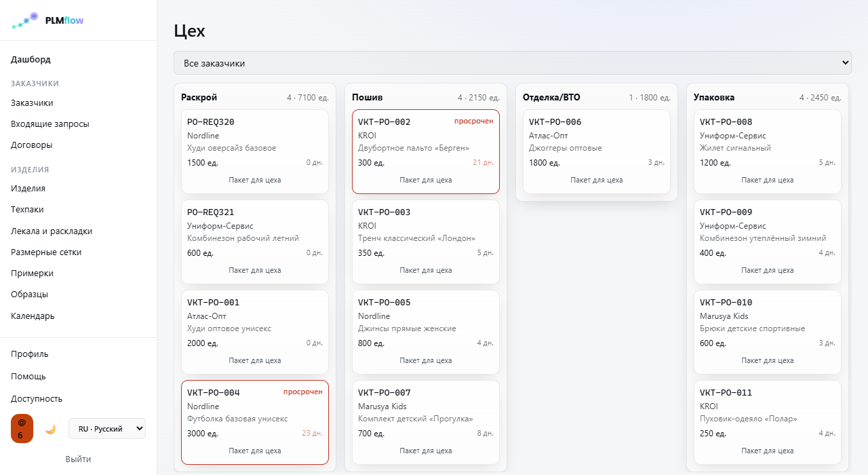Open "Пакет для цеха" for VKT-PO-005

point(426,360)
